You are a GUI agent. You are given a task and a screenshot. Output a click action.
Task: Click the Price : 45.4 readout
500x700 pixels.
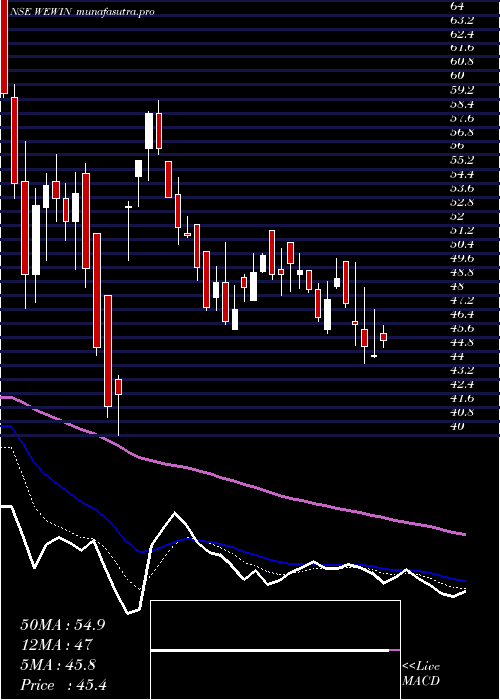[x=63, y=685]
